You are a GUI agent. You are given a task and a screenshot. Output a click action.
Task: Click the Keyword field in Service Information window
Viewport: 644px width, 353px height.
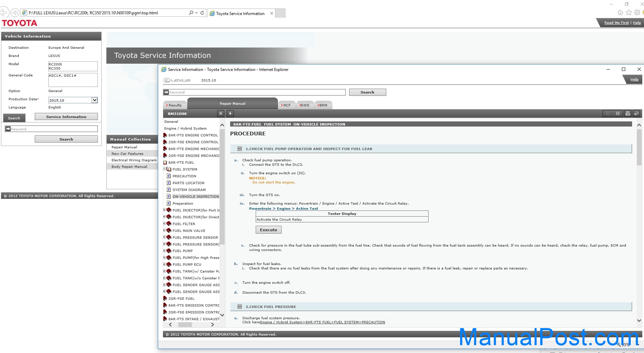tap(254, 92)
